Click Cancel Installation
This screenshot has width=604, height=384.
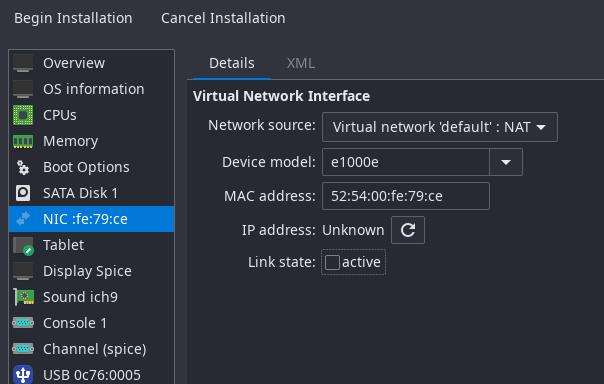tap(223, 18)
